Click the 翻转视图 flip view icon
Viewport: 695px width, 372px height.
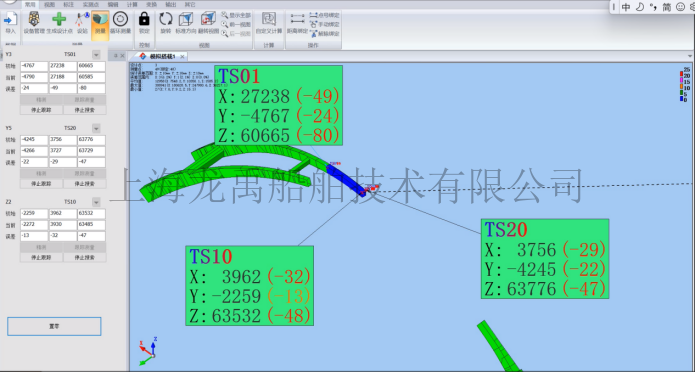click(x=208, y=23)
